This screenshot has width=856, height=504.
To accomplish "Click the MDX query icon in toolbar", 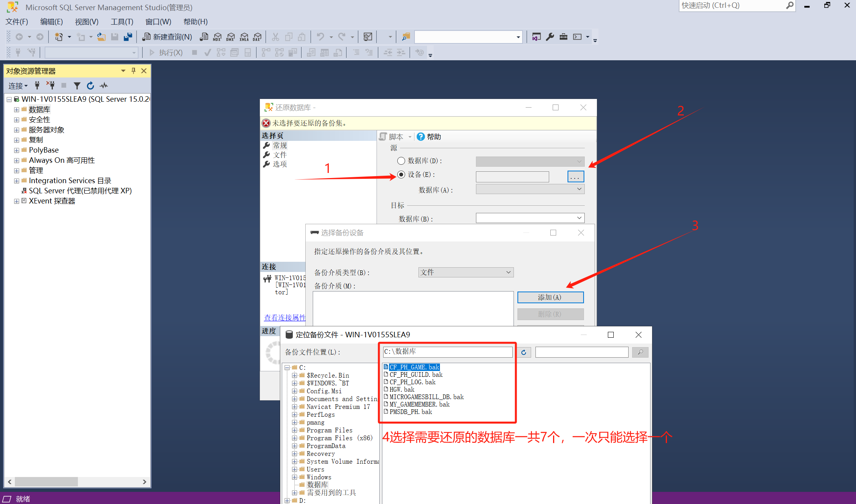I will [217, 37].
